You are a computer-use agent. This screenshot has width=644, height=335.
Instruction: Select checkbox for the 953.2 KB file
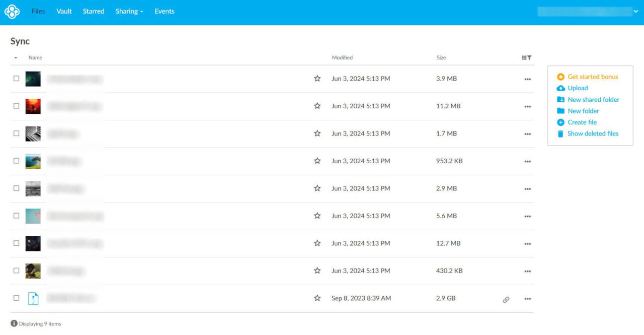tap(16, 161)
